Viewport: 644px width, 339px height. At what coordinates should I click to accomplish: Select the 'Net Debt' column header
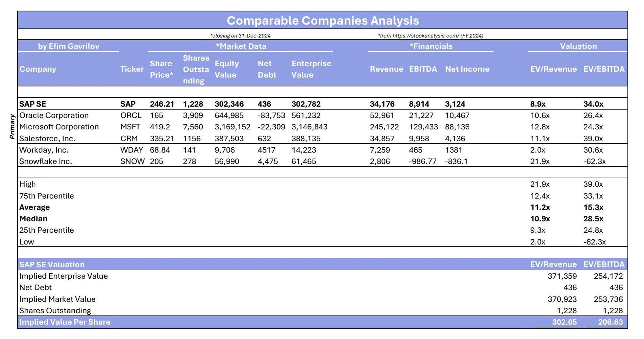pyautogui.click(x=267, y=69)
